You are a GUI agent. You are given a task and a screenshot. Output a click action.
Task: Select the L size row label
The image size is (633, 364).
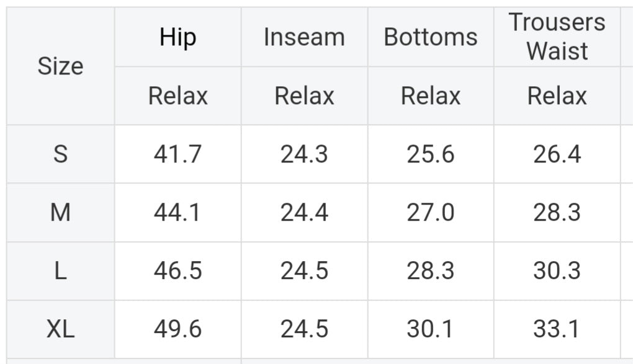coord(60,271)
